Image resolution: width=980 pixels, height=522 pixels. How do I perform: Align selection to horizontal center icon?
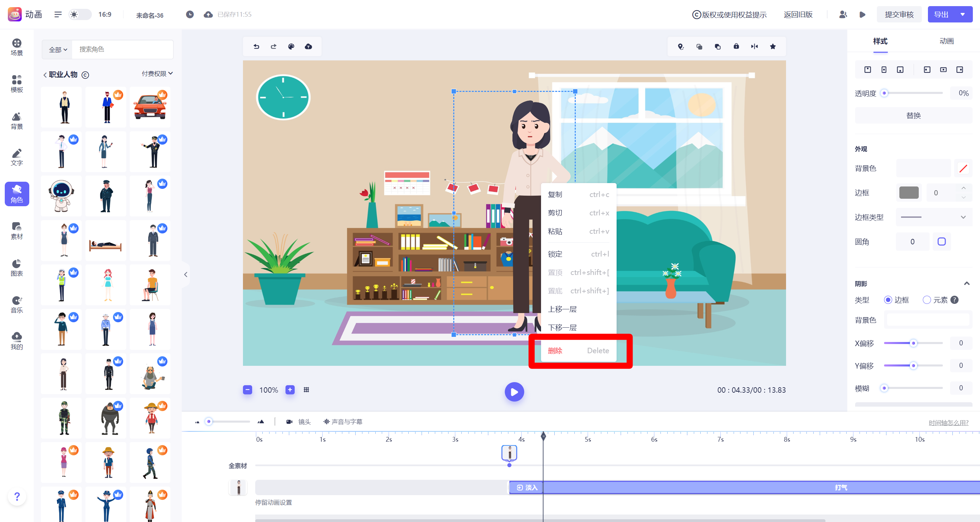click(x=944, y=70)
